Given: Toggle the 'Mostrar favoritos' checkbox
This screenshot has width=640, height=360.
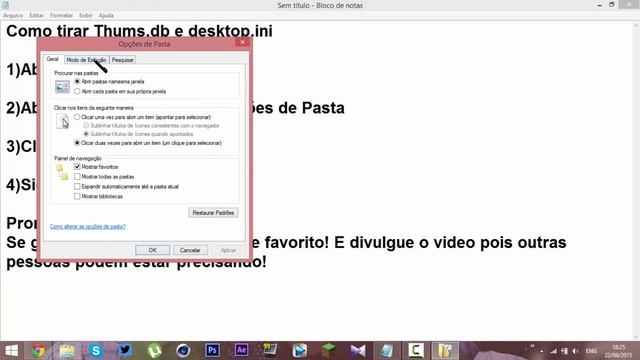Looking at the screenshot, I should [x=77, y=167].
